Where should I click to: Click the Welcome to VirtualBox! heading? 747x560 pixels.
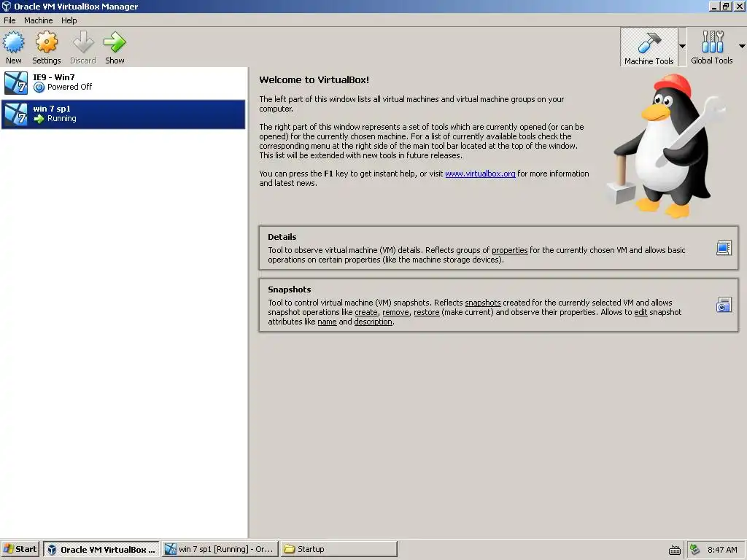tap(314, 79)
